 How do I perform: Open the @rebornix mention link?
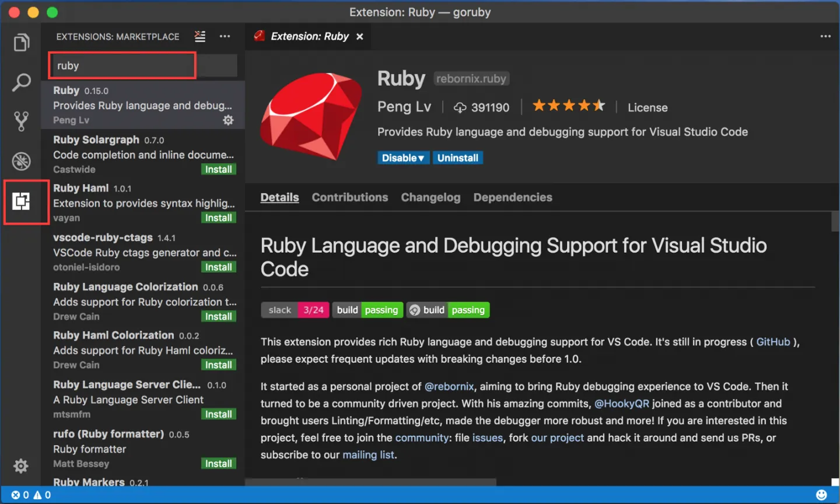coord(449,386)
